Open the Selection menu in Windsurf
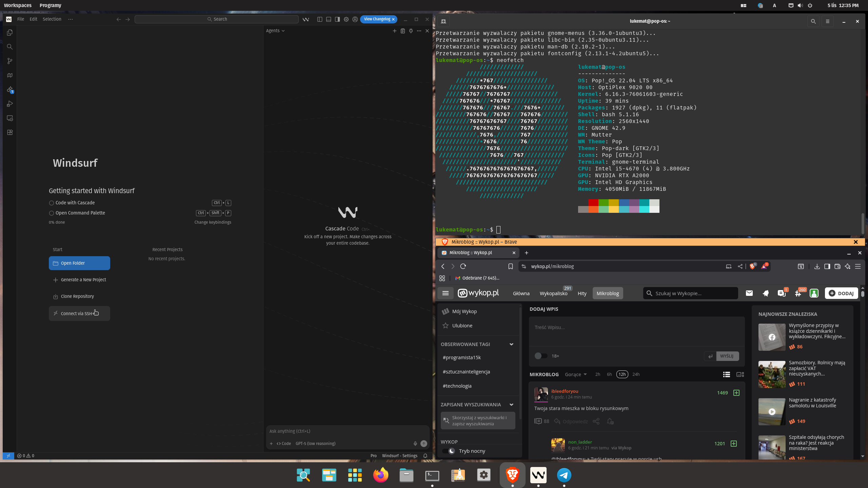The image size is (868, 488). coord(52,19)
